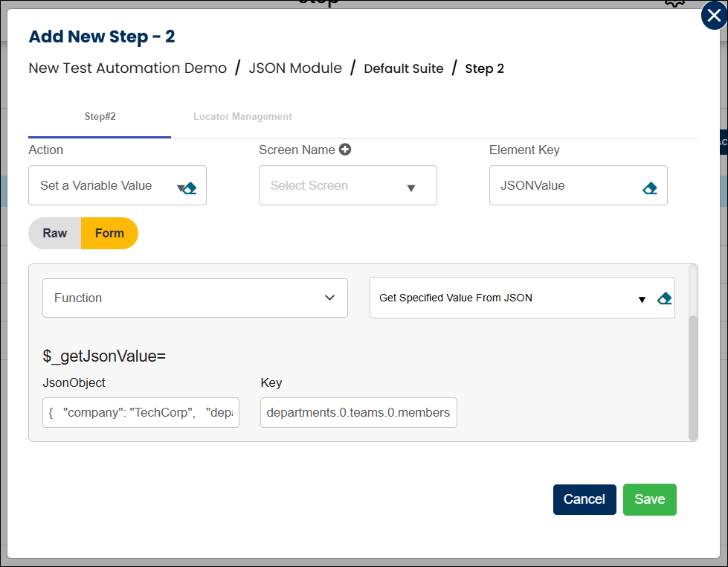Open the Step#2 tab

[100, 117]
